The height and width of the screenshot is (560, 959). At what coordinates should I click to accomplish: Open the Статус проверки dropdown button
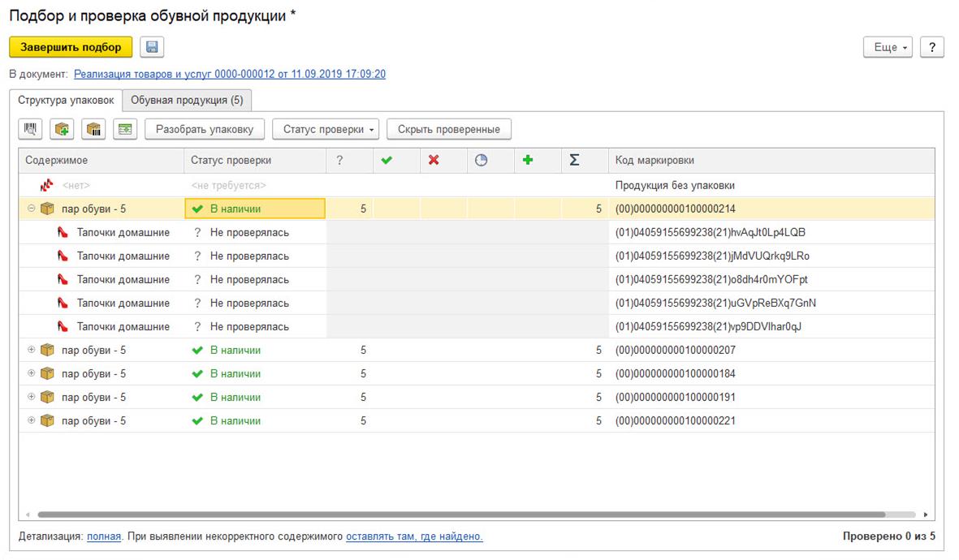click(x=326, y=129)
